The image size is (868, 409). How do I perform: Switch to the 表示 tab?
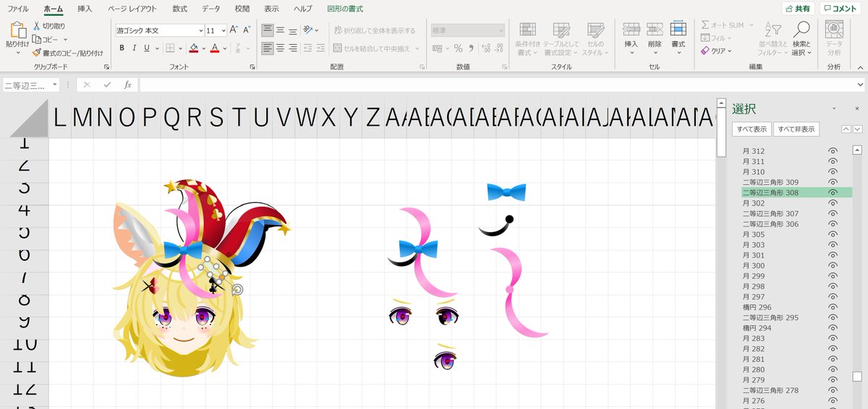click(x=271, y=9)
